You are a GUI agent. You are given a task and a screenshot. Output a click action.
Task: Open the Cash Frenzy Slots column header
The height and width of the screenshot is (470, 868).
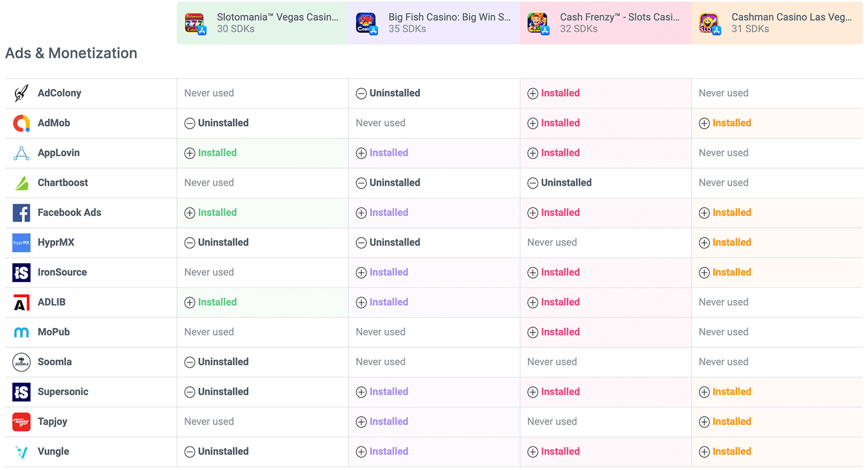[x=605, y=23]
